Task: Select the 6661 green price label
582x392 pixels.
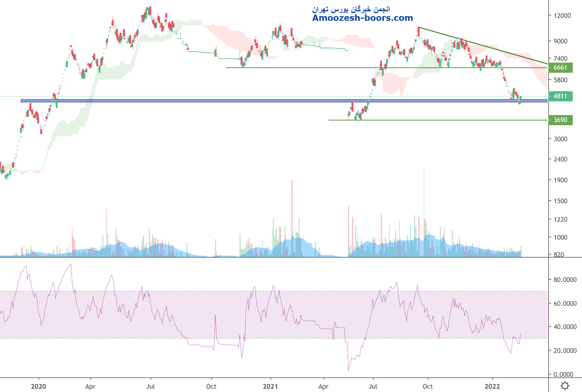Action: tap(560, 68)
